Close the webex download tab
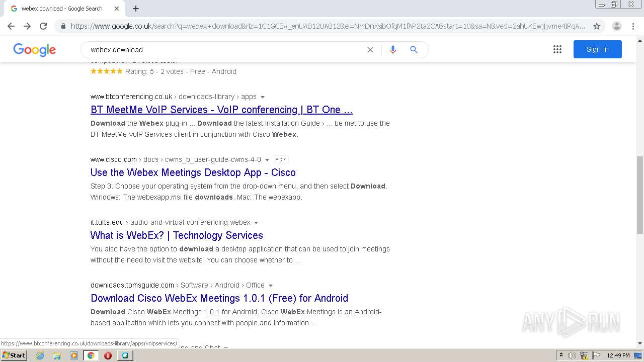Screen dimensions: 644x362 point(117,9)
